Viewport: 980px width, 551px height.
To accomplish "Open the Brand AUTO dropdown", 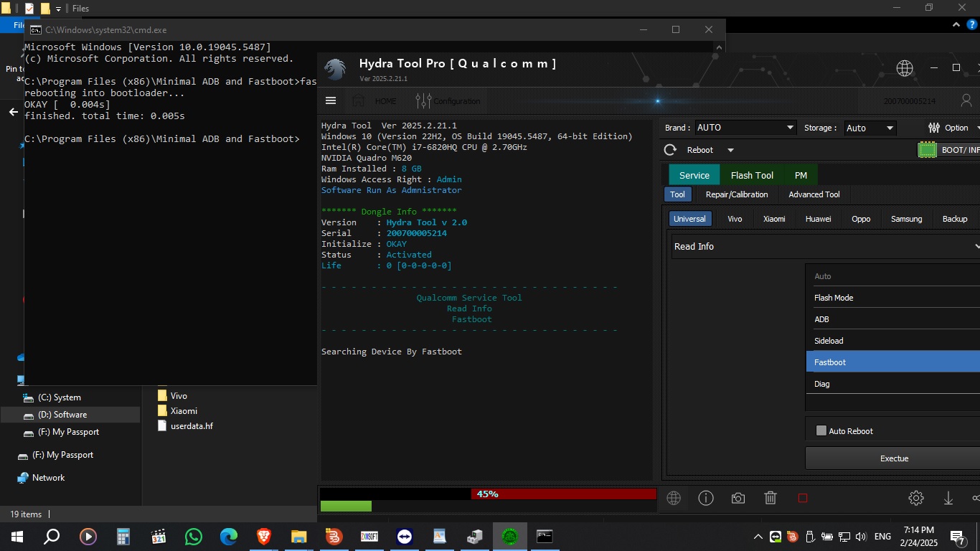I will pos(745,128).
